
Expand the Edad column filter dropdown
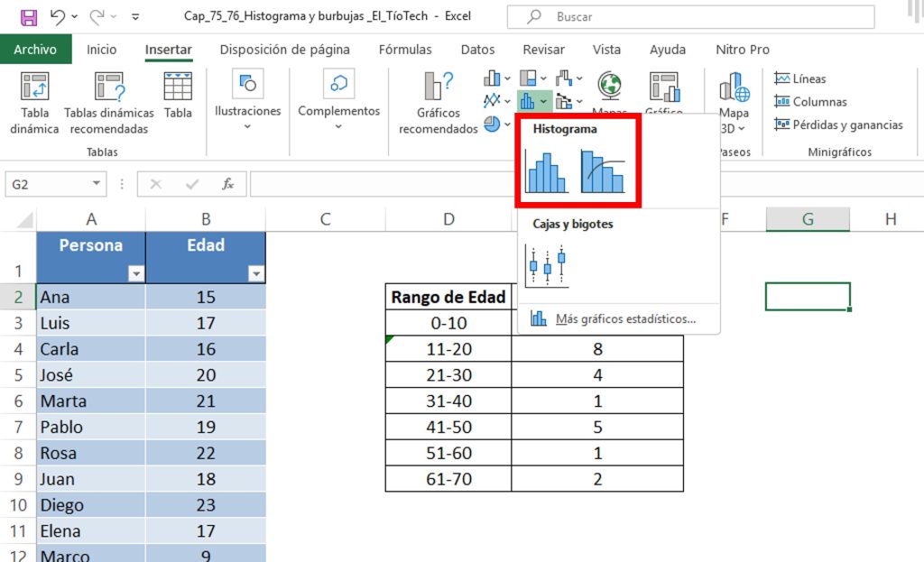coord(256,273)
